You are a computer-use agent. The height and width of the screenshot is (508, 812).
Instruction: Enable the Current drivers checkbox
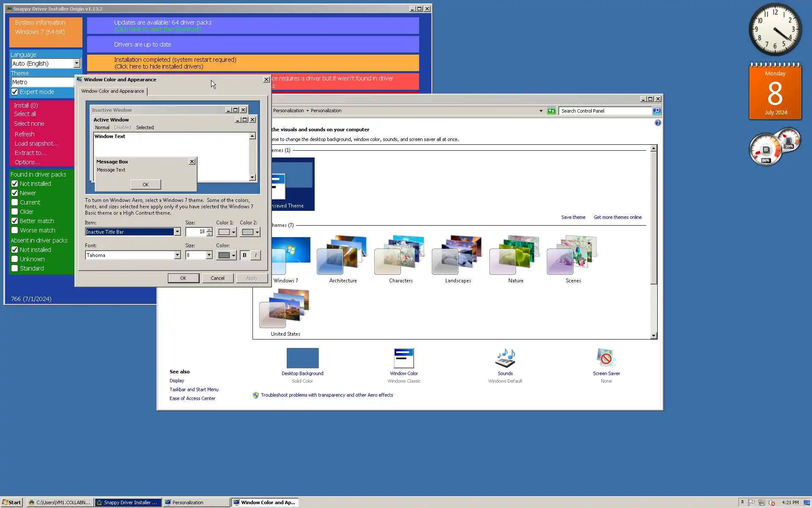coord(15,202)
